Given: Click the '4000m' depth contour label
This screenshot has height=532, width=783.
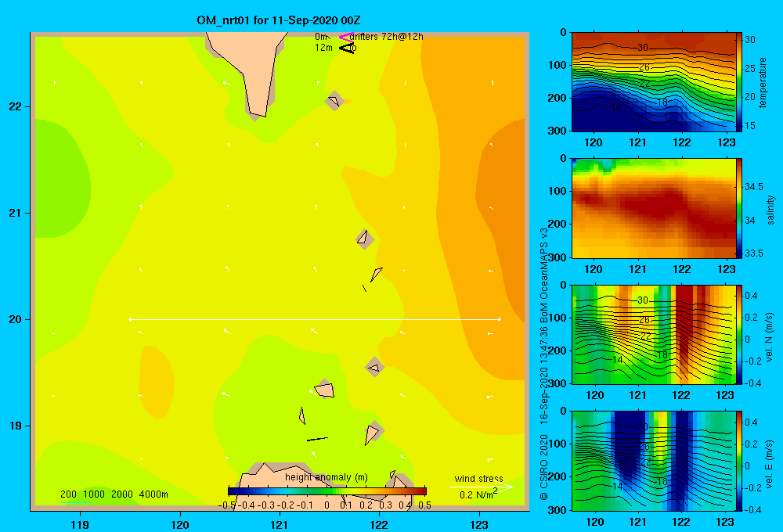Looking at the screenshot, I should [x=153, y=494].
